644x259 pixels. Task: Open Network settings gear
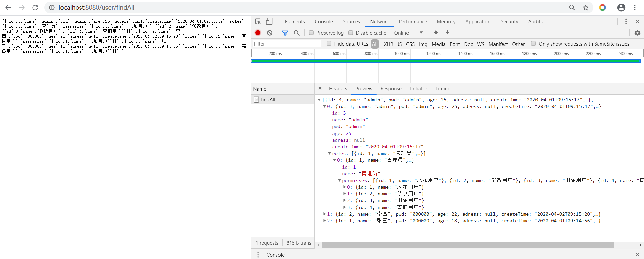pos(637,33)
